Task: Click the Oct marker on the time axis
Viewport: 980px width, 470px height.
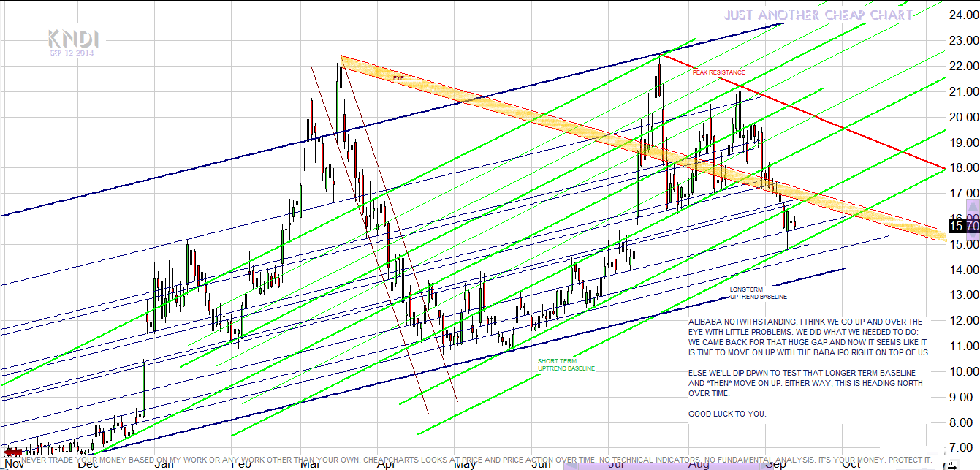Action: (x=851, y=463)
